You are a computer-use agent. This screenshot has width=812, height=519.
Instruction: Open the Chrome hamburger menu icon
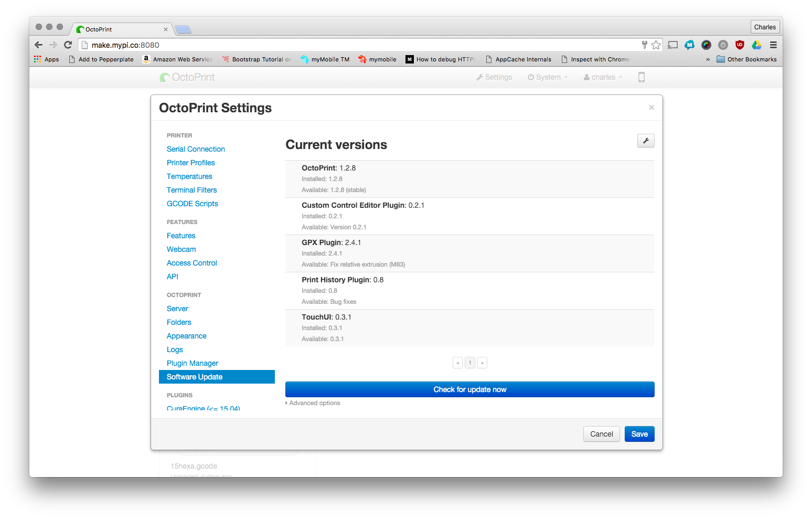[x=773, y=45]
